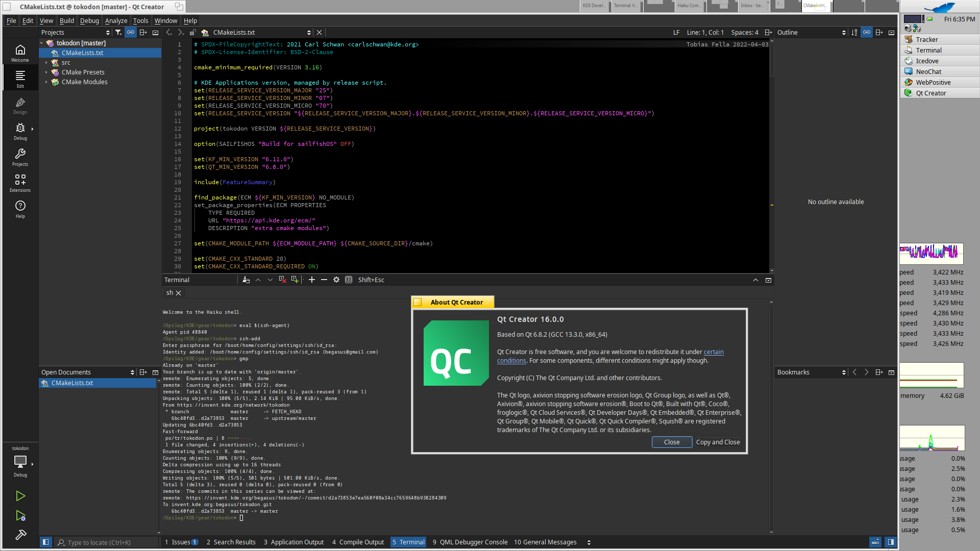Close the Projects side pane
The image size is (980, 551).
click(155, 32)
